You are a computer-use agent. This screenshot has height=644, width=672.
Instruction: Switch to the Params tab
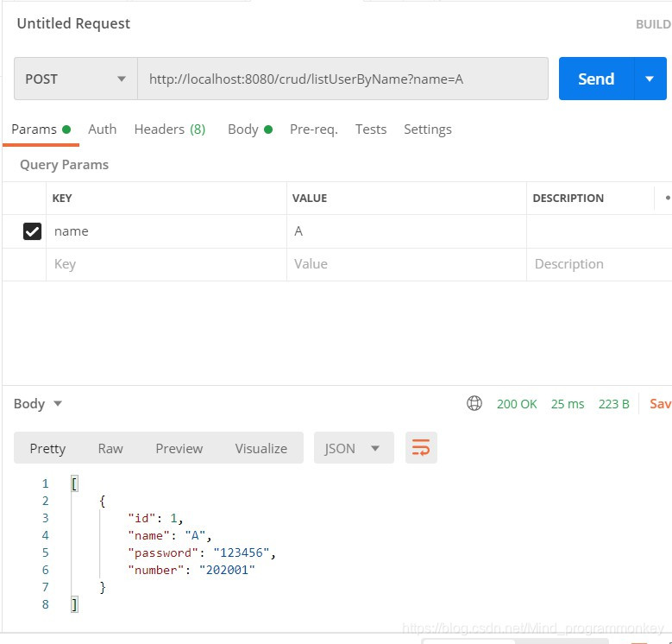41,129
